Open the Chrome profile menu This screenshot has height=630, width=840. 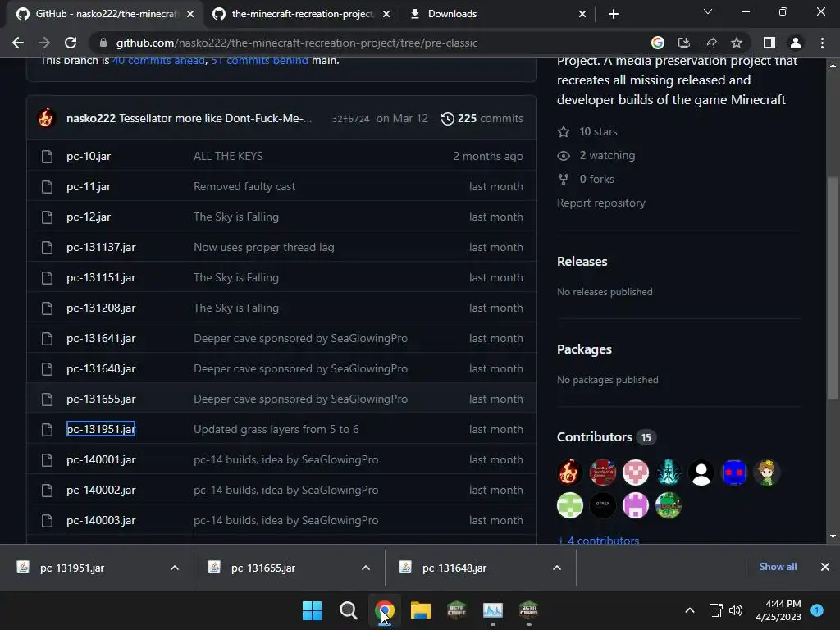(796, 43)
